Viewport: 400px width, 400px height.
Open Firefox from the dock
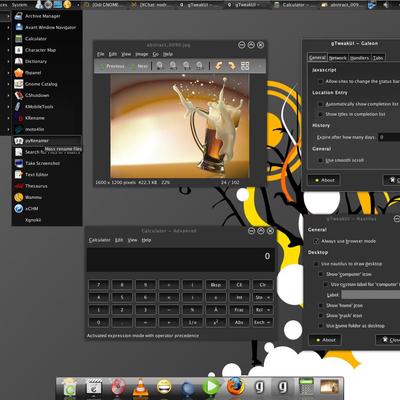235,387
